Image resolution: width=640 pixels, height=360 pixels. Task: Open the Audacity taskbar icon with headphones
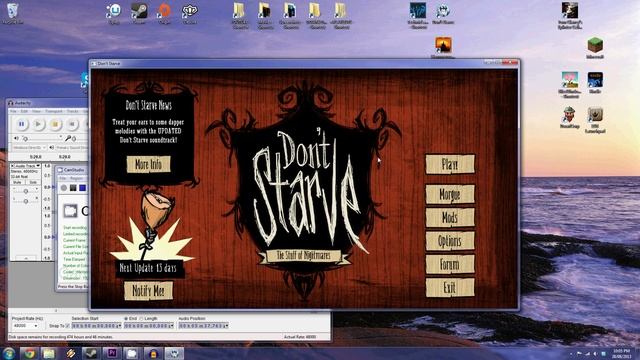[153, 353]
